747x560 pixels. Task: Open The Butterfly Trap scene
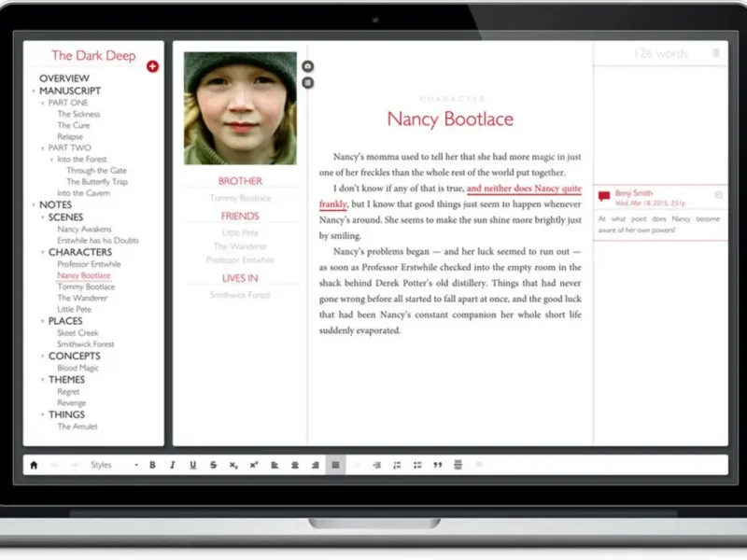[x=97, y=182]
